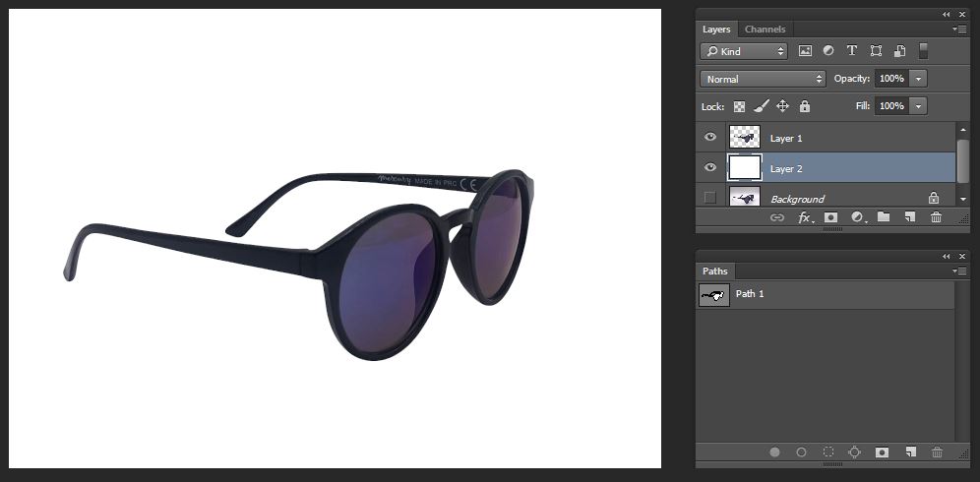Add a layer mask in Layers panel

click(830, 217)
